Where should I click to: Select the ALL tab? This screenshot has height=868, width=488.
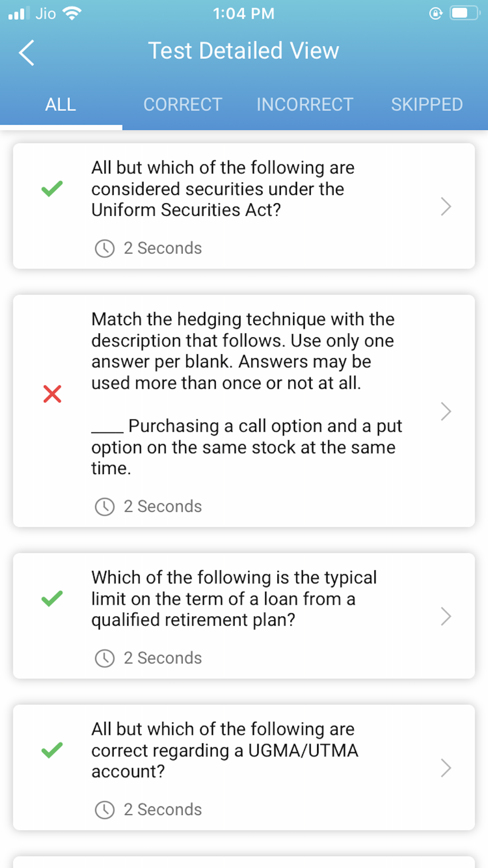click(x=61, y=104)
